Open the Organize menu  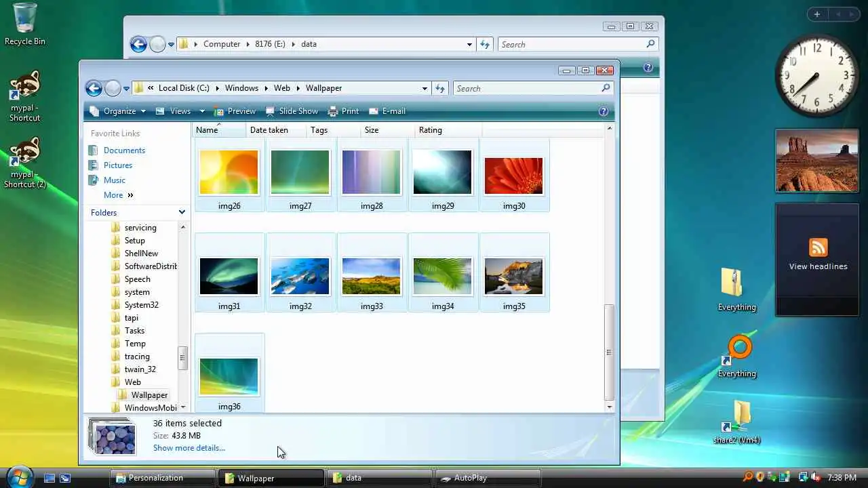point(117,111)
